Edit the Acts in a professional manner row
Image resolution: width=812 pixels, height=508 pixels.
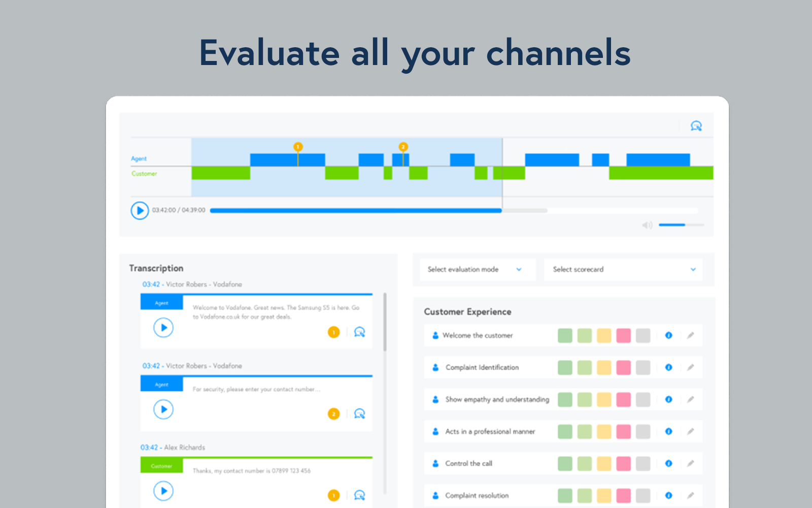pyautogui.click(x=691, y=431)
